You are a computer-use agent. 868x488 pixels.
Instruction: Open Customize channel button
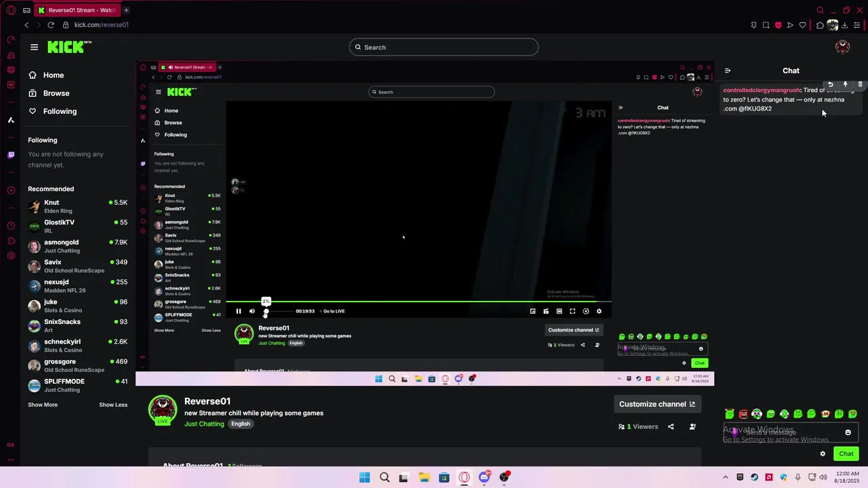[657, 404]
